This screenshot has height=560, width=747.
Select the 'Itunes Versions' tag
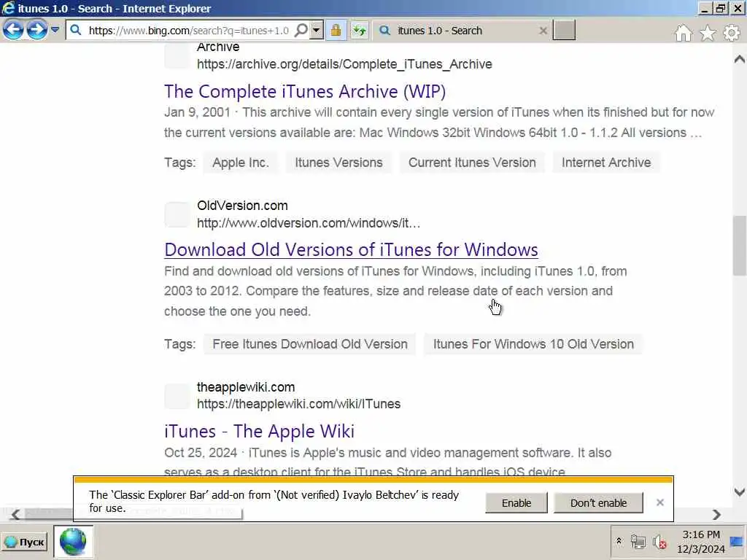tap(338, 163)
